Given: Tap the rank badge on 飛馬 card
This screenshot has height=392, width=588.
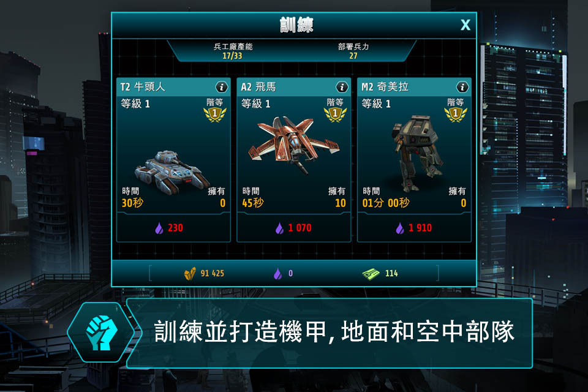Looking at the screenshot, I should [335, 114].
